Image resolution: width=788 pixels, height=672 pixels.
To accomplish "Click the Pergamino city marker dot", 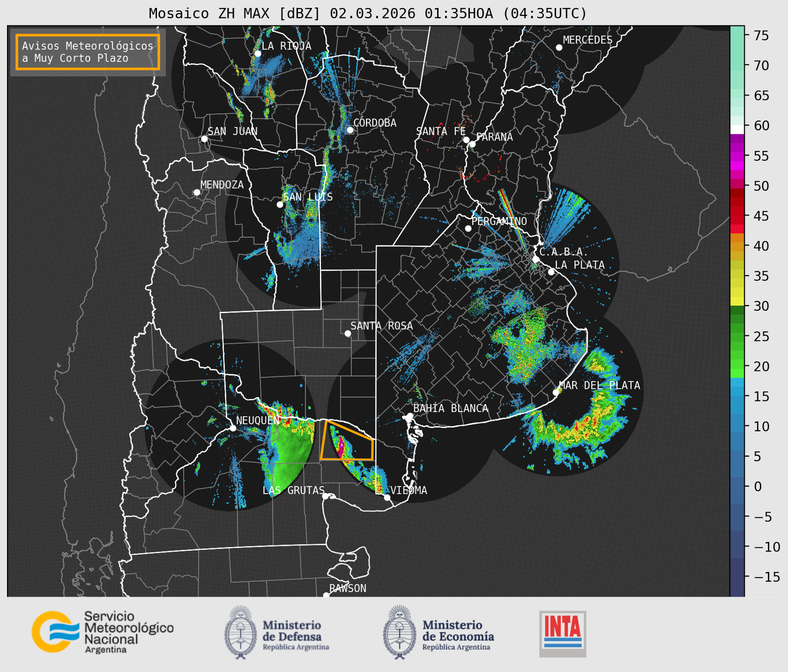I will 468,229.
